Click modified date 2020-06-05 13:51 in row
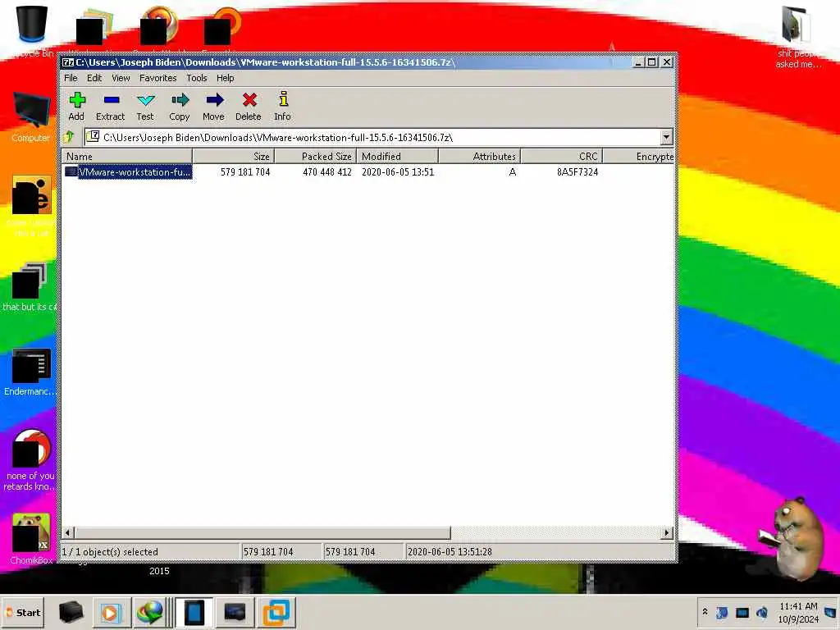The height and width of the screenshot is (630, 840). [398, 172]
